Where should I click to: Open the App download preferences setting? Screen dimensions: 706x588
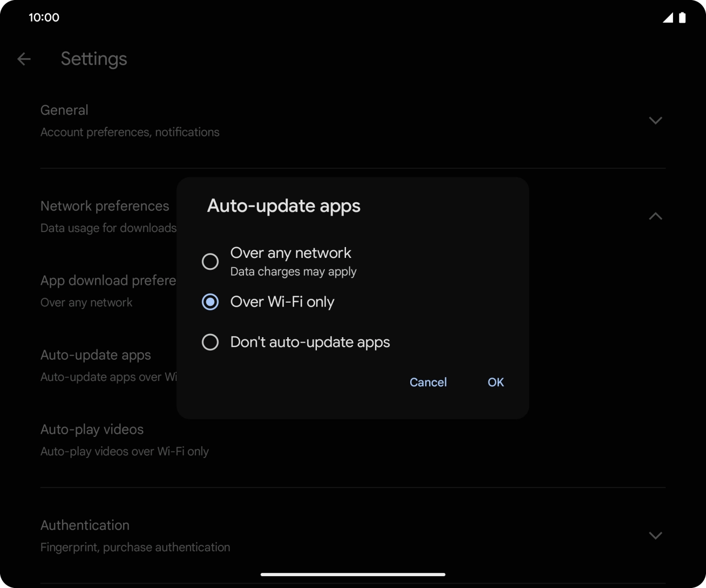[107, 290]
